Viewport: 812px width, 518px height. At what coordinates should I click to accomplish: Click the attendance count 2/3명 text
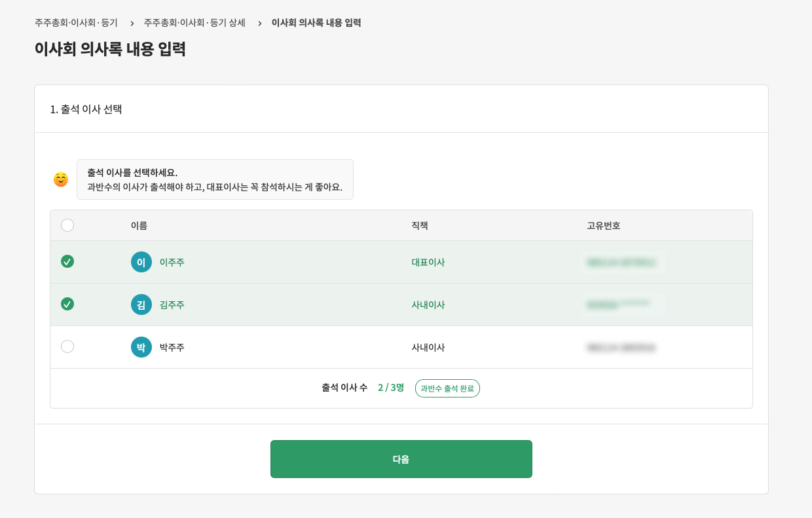coord(390,388)
